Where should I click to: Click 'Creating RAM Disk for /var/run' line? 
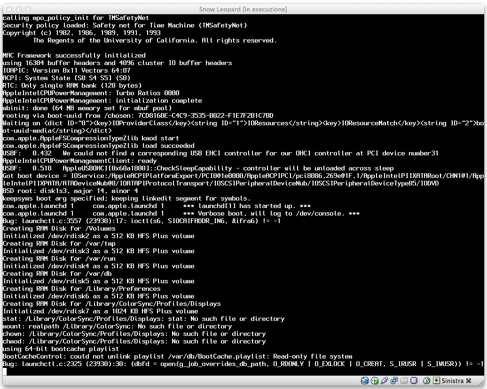59,259
